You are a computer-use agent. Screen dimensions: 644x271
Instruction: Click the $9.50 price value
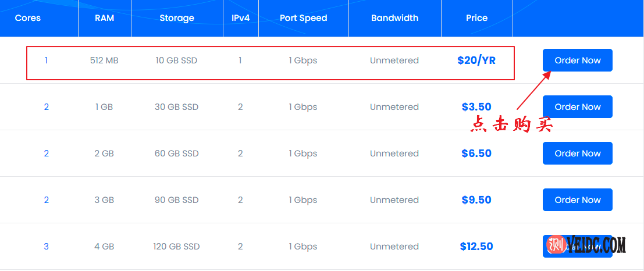click(x=476, y=200)
